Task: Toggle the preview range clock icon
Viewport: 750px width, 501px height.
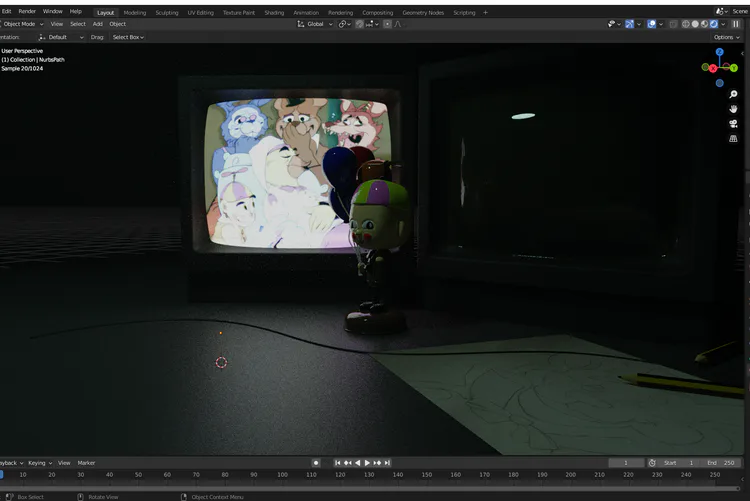Action: 652,463
